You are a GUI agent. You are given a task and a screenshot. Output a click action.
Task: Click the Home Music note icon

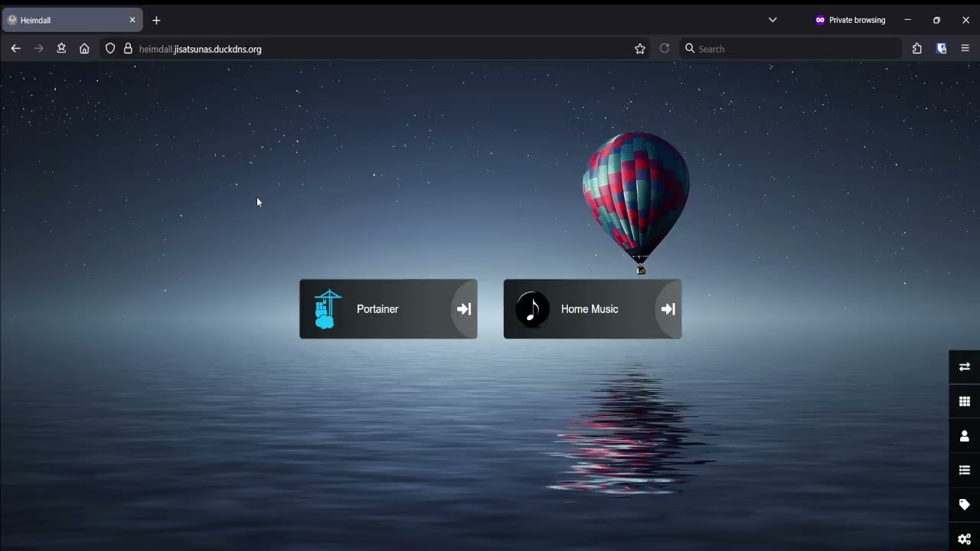pos(532,309)
